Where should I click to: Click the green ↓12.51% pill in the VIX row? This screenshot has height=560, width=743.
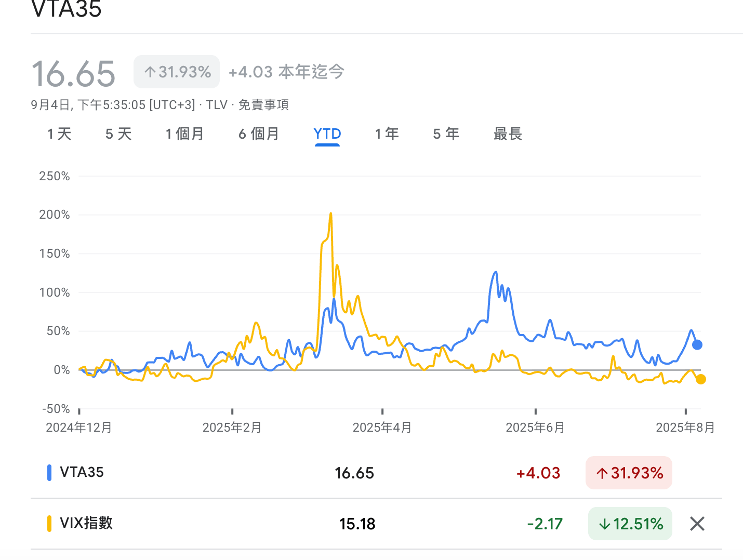click(x=630, y=524)
